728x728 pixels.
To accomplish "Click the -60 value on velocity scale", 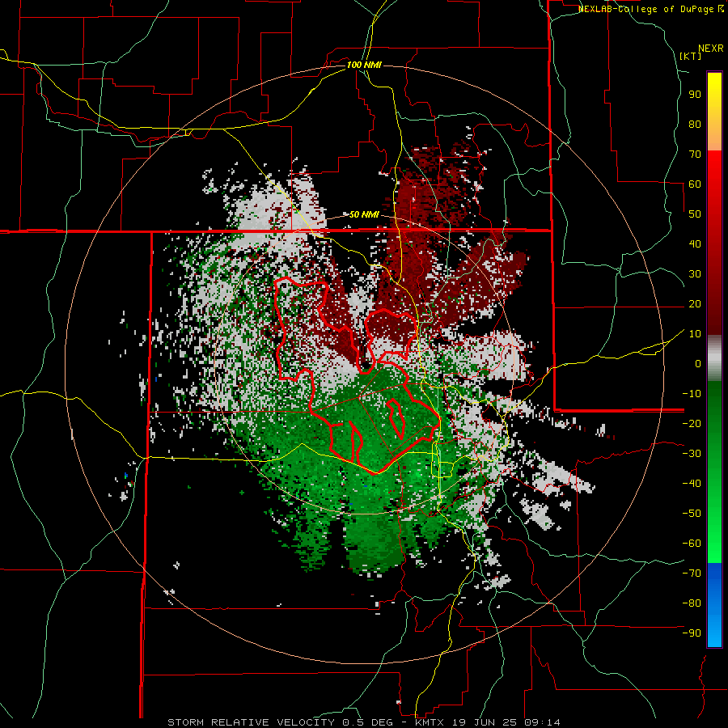I will (x=692, y=544).
